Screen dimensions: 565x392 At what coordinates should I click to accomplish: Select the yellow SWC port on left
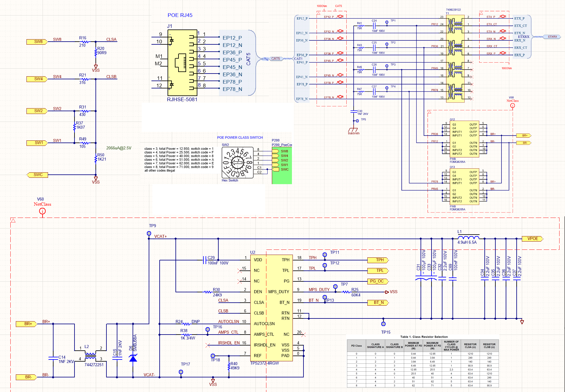(37, 175)
